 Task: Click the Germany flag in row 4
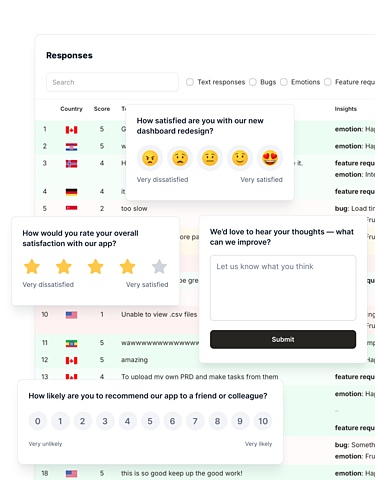(x=71, y=192)
